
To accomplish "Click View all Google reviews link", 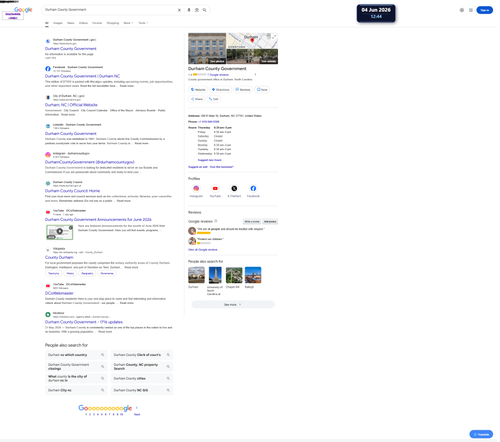I will 203,250.
